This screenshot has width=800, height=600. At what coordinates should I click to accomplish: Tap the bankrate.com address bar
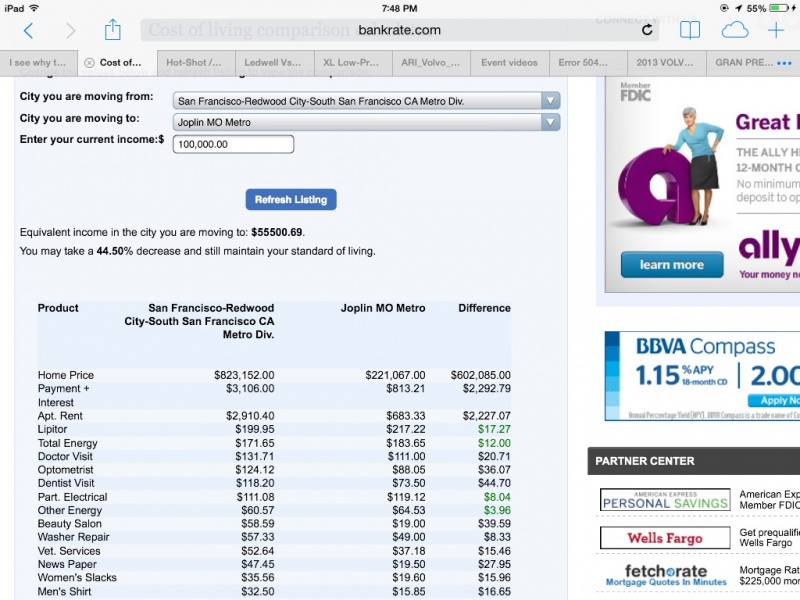[x=399, y=30]
